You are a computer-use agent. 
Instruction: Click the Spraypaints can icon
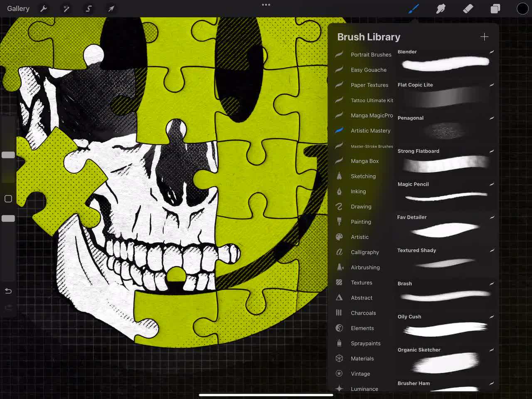click(339, 343)
